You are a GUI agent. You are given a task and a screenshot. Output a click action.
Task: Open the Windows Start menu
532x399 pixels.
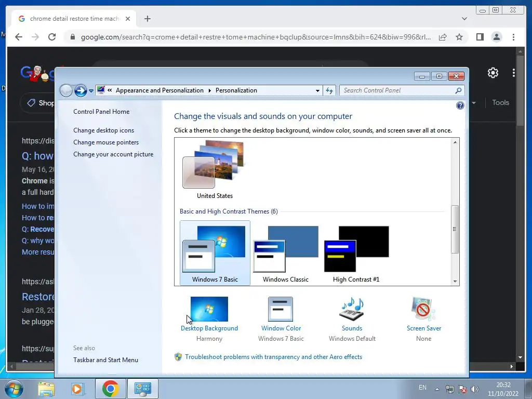click(x=14, y=389)
